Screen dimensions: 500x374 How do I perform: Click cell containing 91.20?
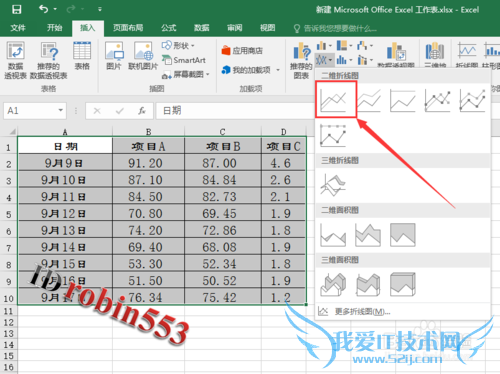[x=148, y=163]
